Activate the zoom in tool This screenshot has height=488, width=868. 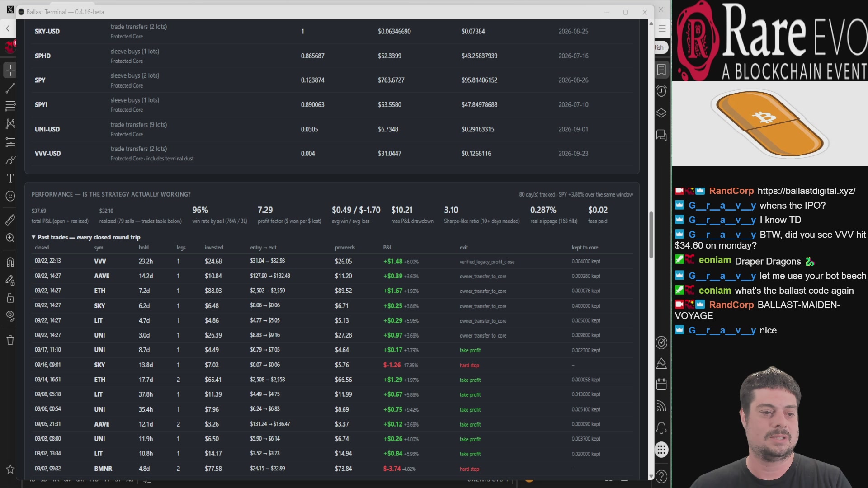pos(10,238)
